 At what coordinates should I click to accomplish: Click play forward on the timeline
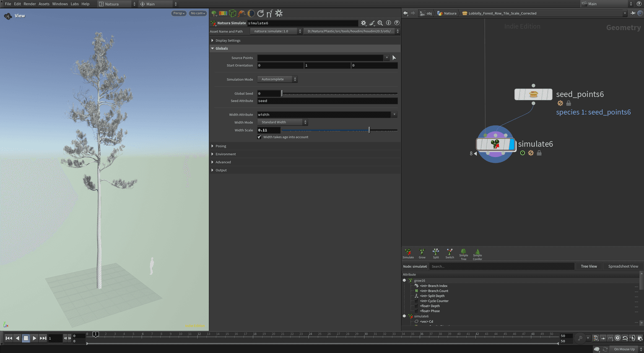[x=34, y=338]
